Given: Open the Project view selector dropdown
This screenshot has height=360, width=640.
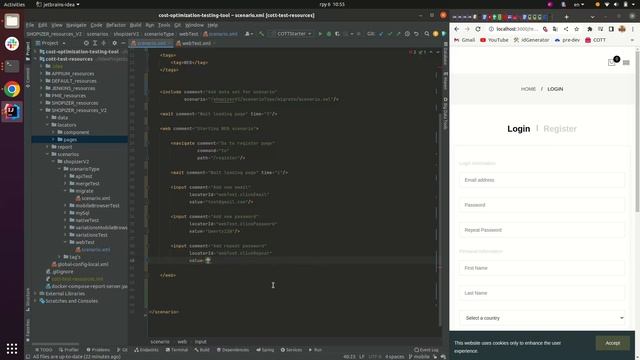Looking at the screenshot, I should (x=53, y=43).
